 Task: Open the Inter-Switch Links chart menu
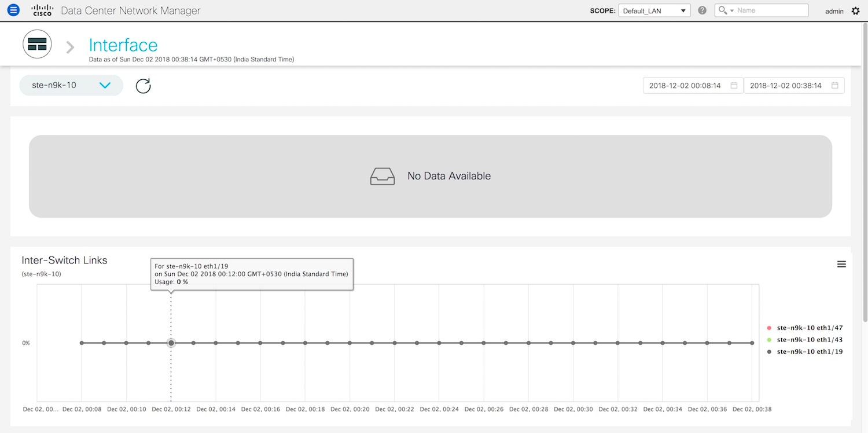841,264
